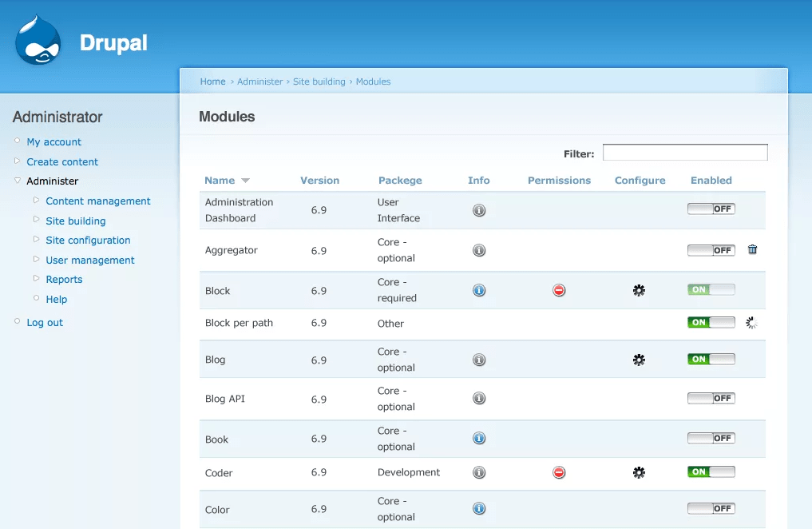Click inside the Filter text box
The height and width of the screenshot is (529, 812).
pyautogui.click(x=684, y=152)
